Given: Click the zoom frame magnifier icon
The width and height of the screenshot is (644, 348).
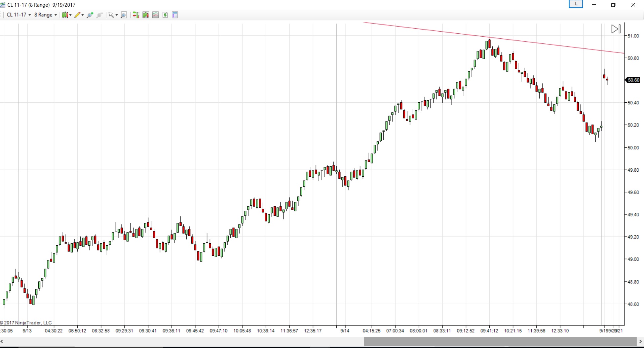Looking at the screenshot, I should [124, 15].
